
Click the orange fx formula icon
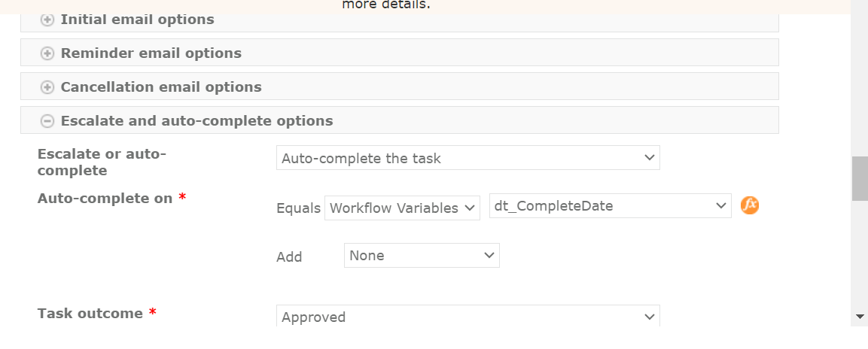750,205
